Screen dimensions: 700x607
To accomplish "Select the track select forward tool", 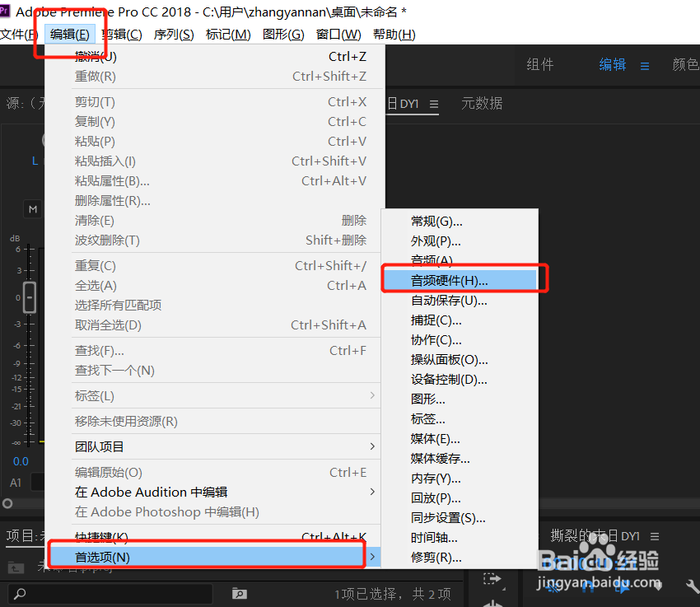I will (x=492, y=579).
